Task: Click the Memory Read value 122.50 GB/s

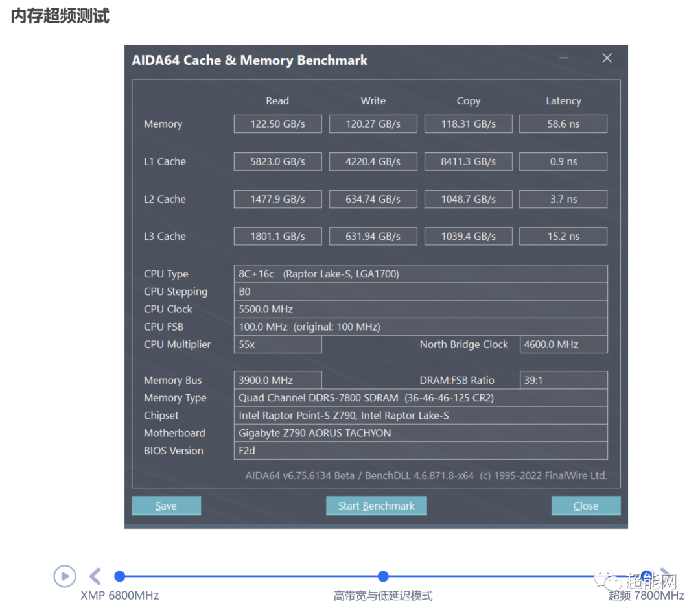Action: click(277, 124)
